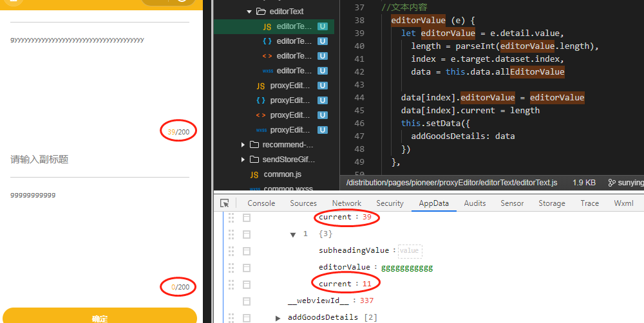The image size is (644, 323).
Task: Open actions square for addGoodsDetails row
Action: pyautogui.click(x=247, y=318)
